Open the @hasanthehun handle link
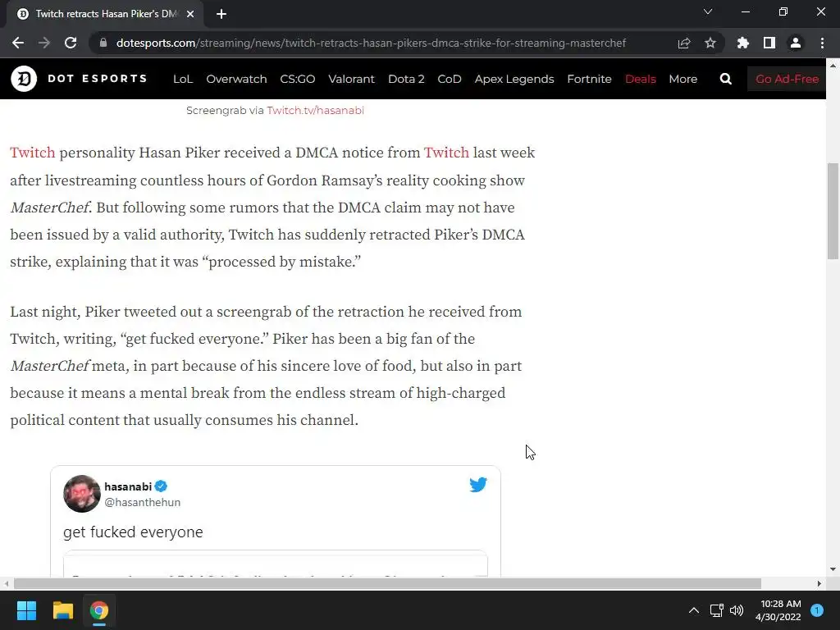The image size is (840, 630). (143, 503)
